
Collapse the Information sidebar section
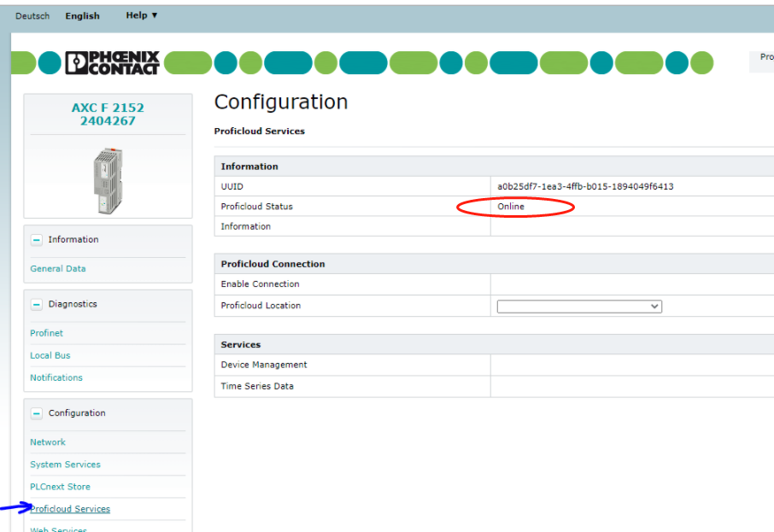35,239
